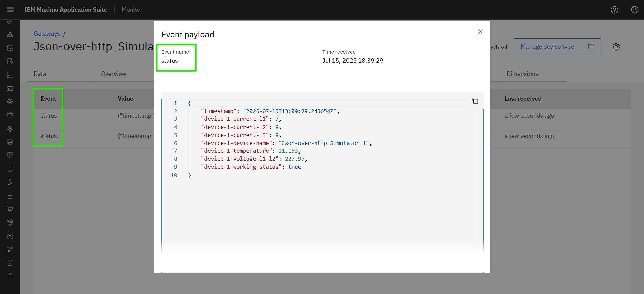Click the clipboard-list sidebar icon

[10, 276]
